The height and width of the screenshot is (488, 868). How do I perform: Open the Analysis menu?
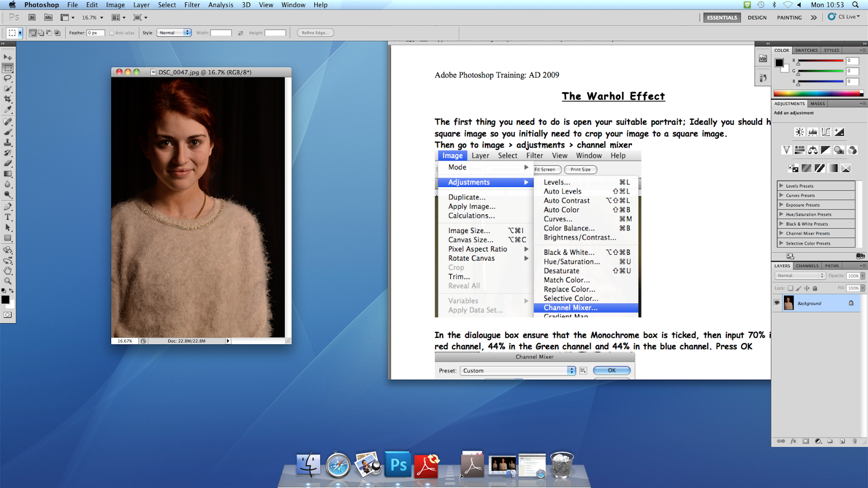coord(221,5)
